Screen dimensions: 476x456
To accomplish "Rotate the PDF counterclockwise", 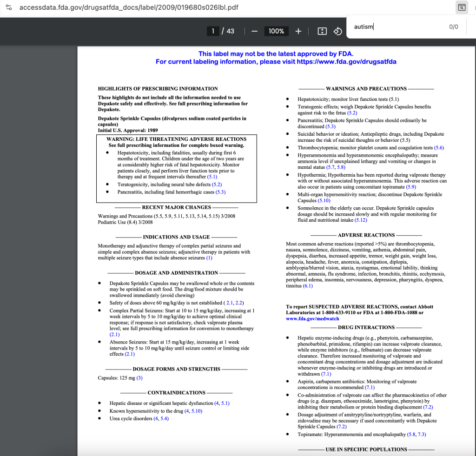I will point(338,31).
